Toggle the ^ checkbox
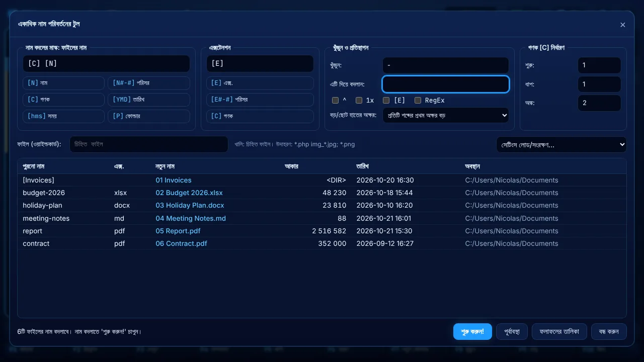Image resolution: width=644 pixels, height=362 pixels. [335, 101]
